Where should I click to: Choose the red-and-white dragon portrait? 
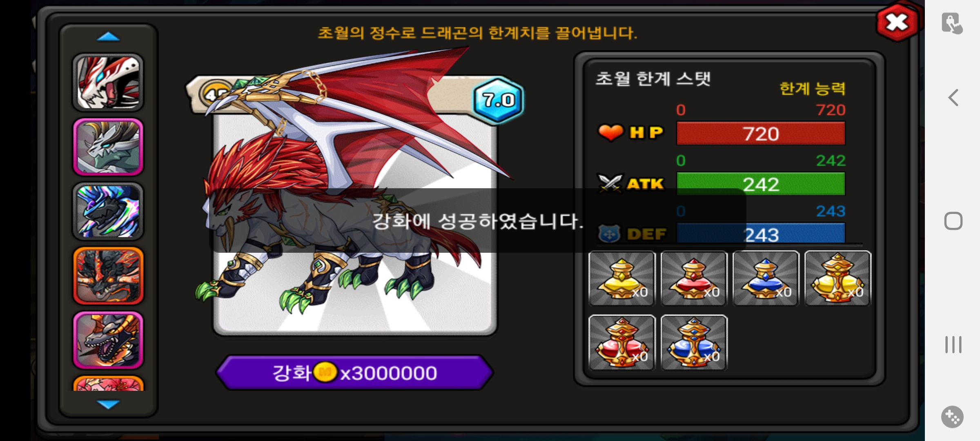(108, 82)
